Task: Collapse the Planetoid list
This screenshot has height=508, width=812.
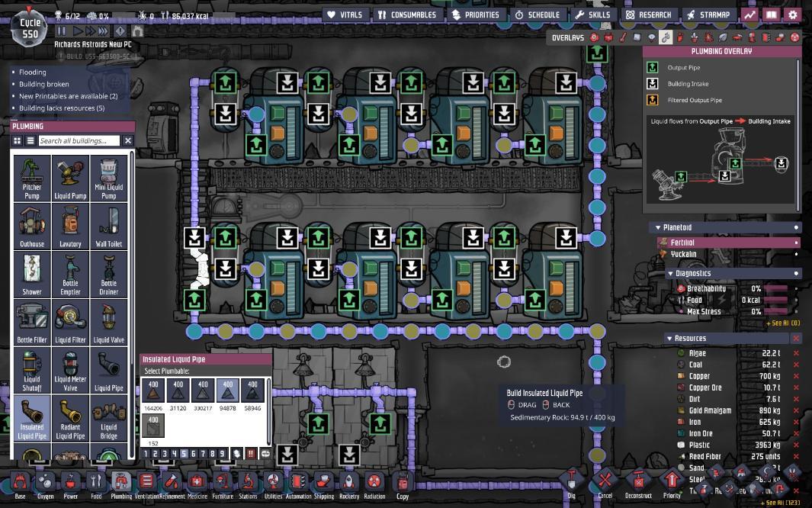Action: 657,227
